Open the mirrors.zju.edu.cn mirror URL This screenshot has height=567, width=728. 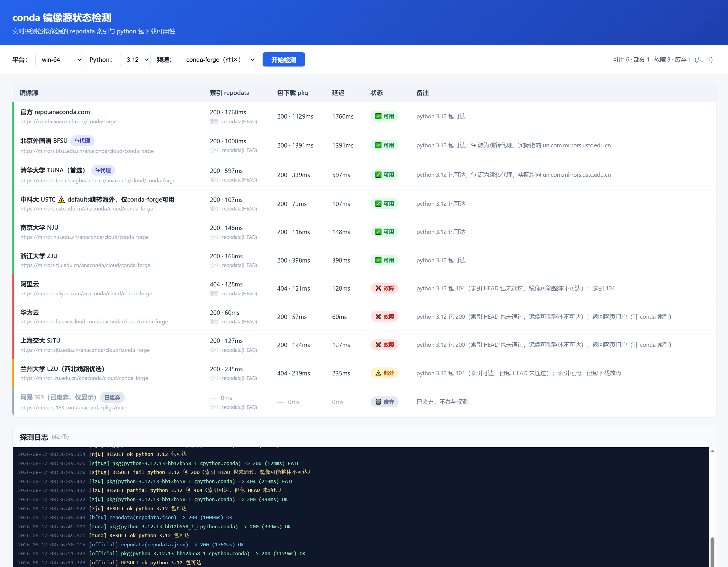tap(85, 265)
